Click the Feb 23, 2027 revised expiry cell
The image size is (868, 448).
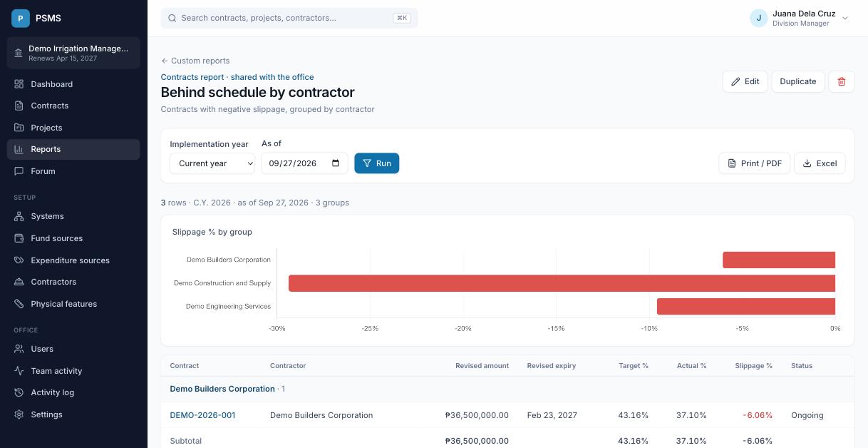tap(552, 415)
